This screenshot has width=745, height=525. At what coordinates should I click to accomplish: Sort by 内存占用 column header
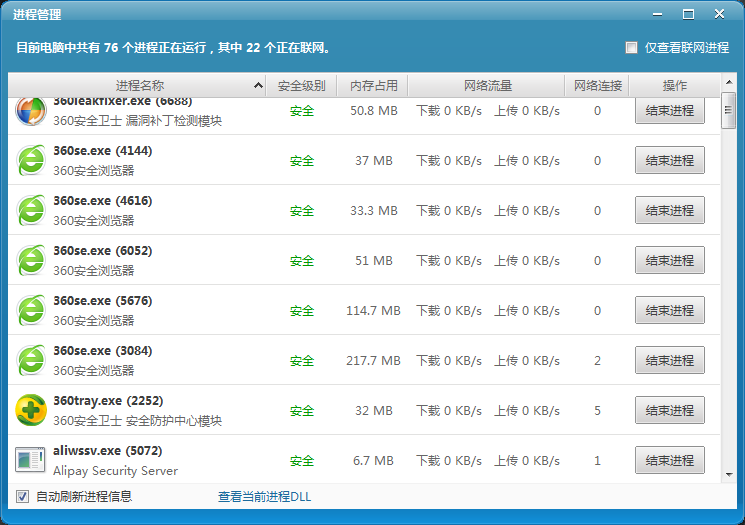coord(374,86)
